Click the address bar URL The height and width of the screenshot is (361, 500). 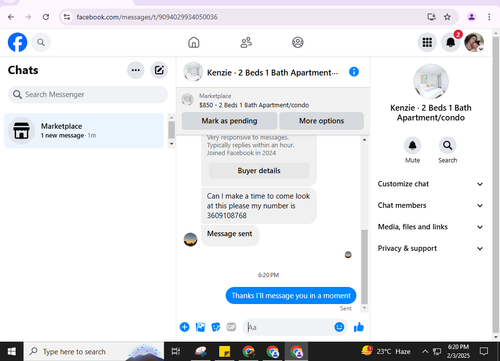click(x=147, y=17)
